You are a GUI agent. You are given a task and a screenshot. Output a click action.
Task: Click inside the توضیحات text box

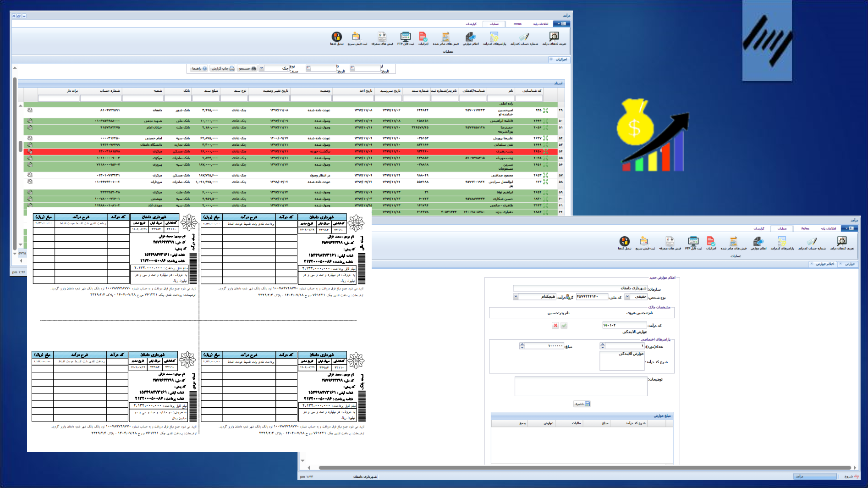click(581, 386)
